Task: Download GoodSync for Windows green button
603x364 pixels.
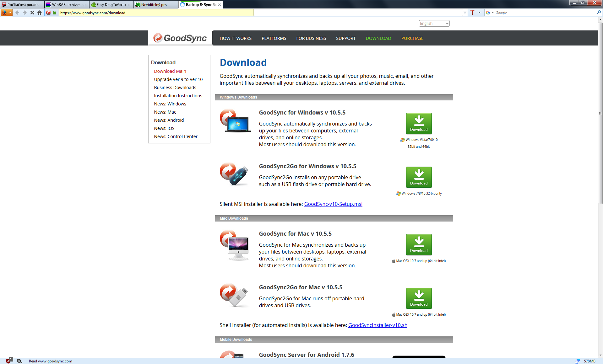Action: (x=419, y=124)
